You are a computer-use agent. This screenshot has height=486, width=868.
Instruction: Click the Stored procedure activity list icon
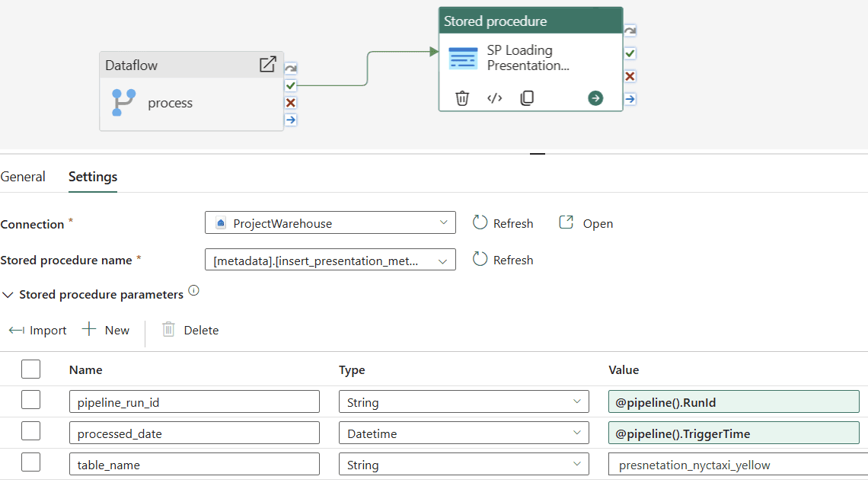(463, 58)
